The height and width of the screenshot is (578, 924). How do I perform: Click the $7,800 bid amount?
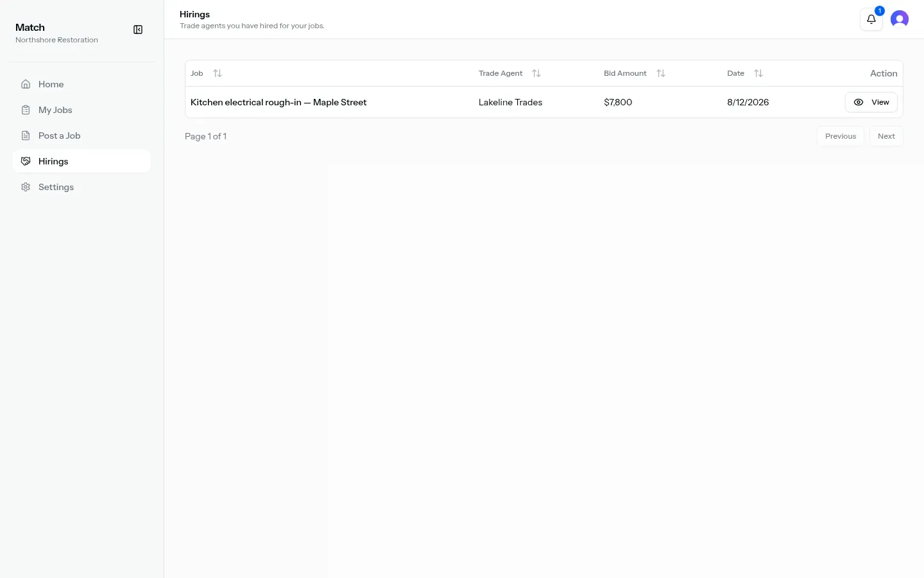tap(618, 102)
